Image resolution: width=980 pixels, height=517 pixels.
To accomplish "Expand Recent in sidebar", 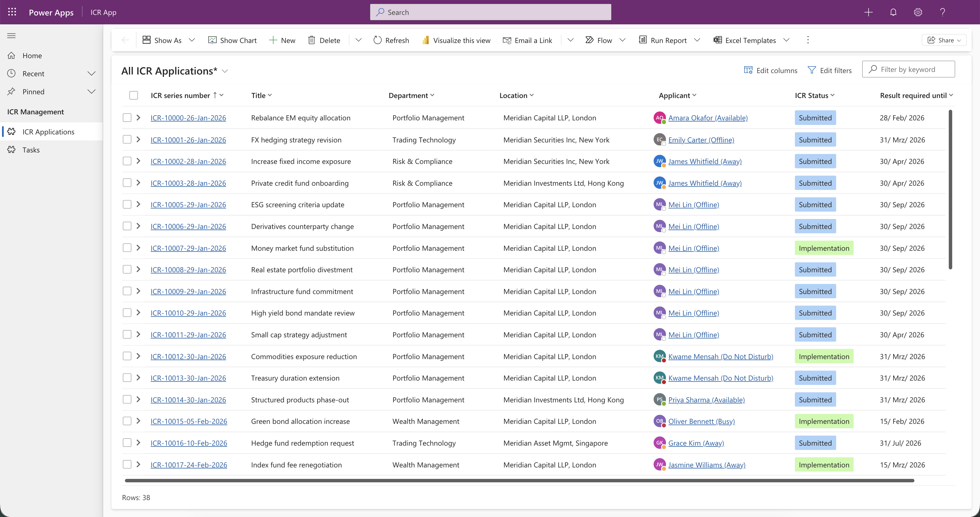I will 91,73.
